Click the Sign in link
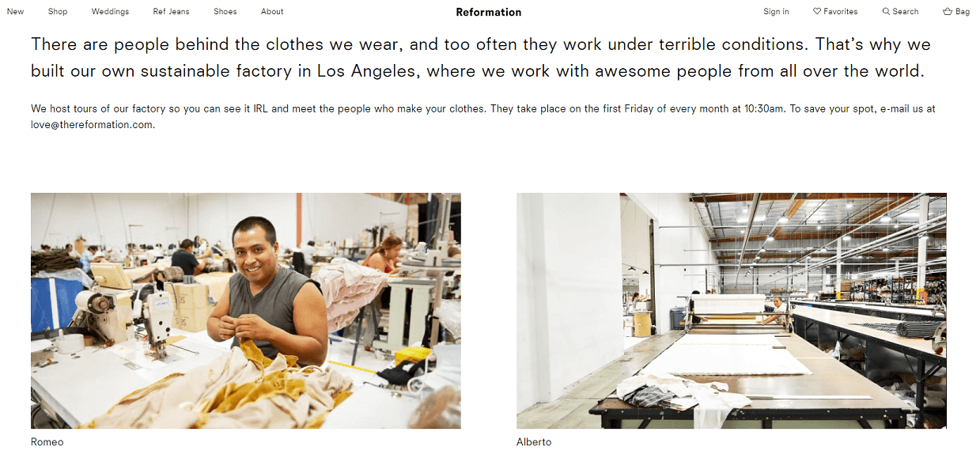The image size is (980, 458). click(776, 12)
